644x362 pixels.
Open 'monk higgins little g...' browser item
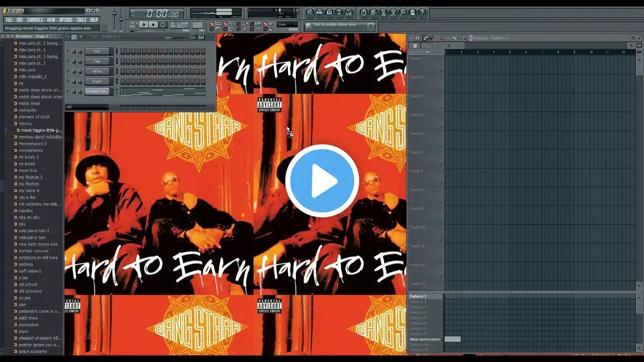click(41, 130)
